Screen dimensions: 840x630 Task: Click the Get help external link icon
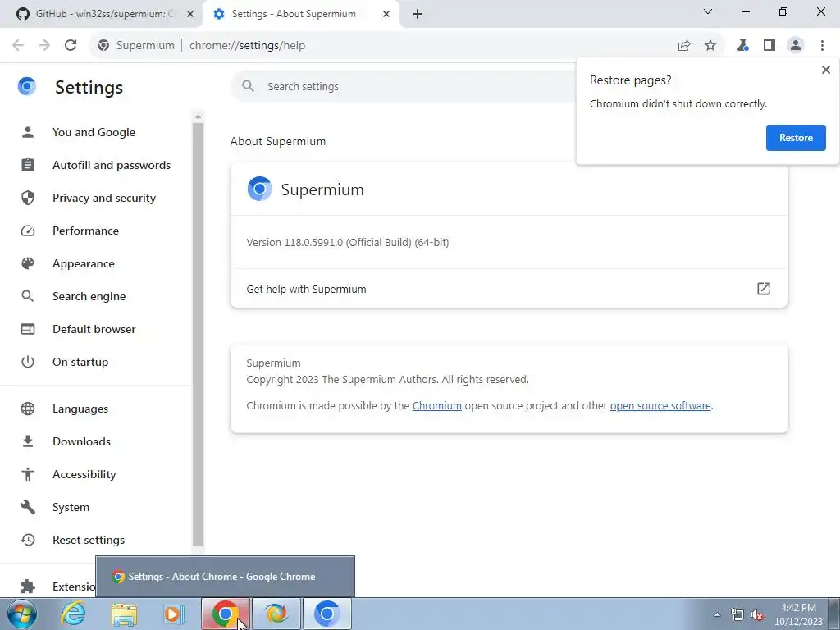point(764,289)
